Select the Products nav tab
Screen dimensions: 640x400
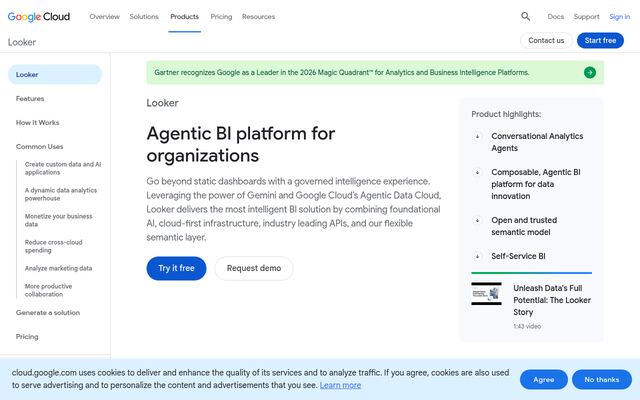(184, 17)
